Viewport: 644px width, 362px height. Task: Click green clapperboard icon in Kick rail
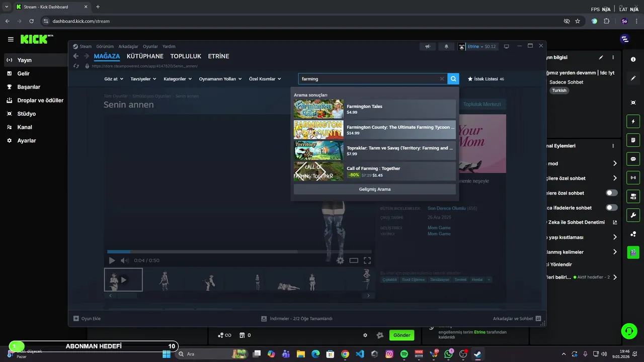click(x=633, y=252)
